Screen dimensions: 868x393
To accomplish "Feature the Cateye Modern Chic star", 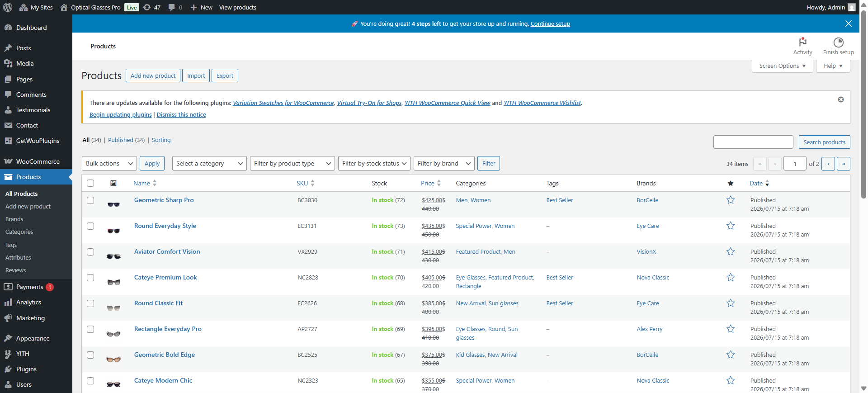I will click(731, 380).
